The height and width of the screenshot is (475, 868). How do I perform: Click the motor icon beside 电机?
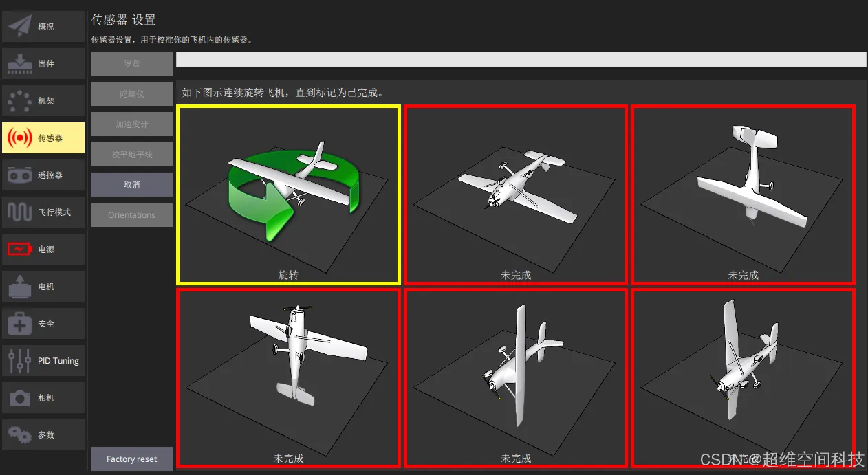coord(20,286)
